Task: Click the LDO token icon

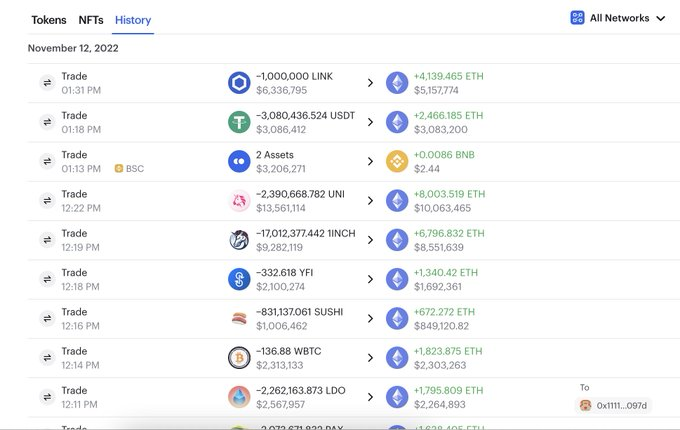Action: [239, 397]
